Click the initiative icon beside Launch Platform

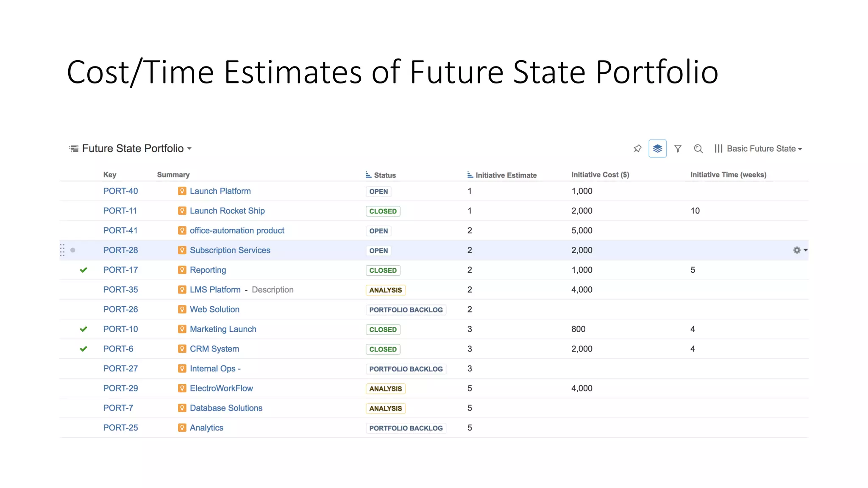coord(182,191)
